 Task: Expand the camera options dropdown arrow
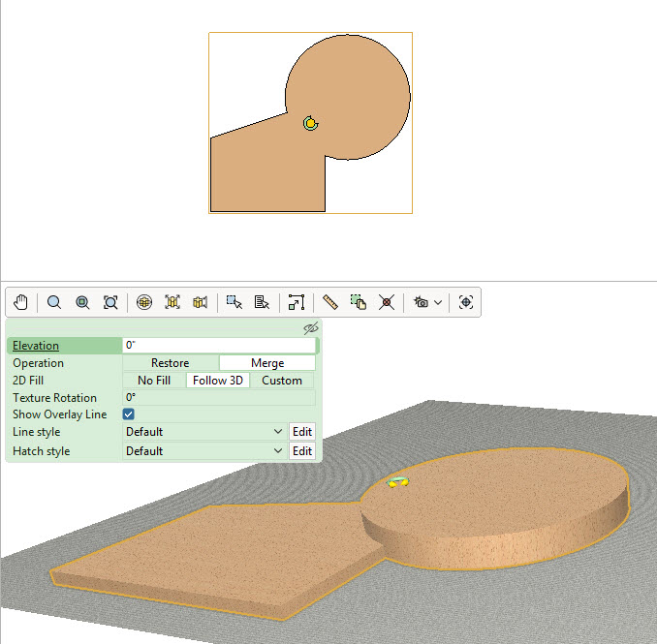[439, 302]
